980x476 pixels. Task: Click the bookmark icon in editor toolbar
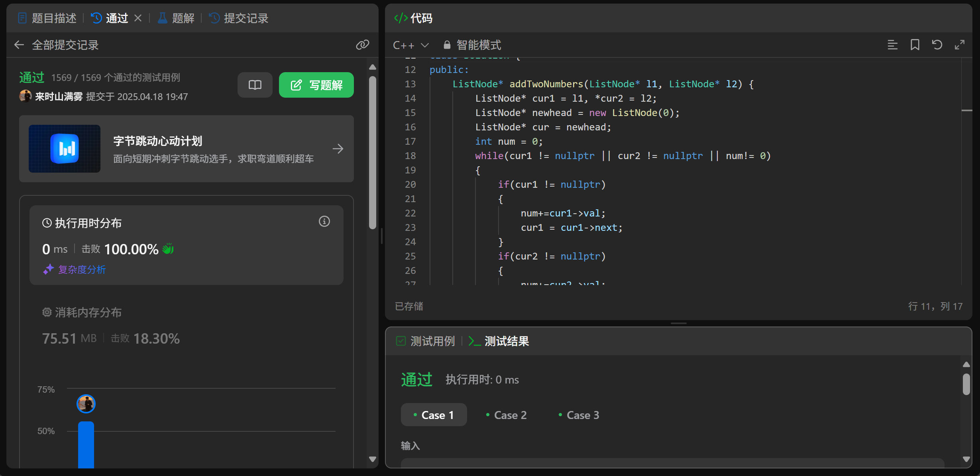click(915, 45)
